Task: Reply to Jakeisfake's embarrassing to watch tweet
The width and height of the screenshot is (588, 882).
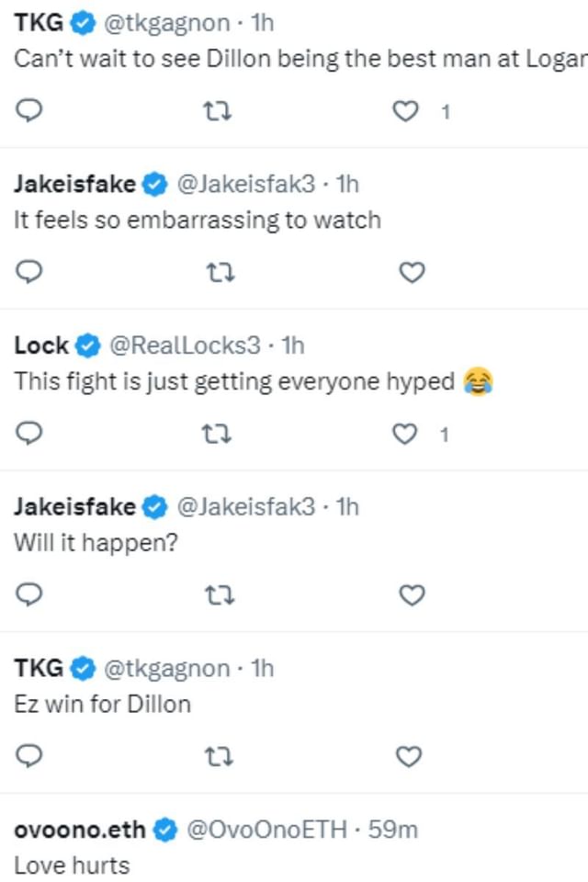Action: [28, 272]
